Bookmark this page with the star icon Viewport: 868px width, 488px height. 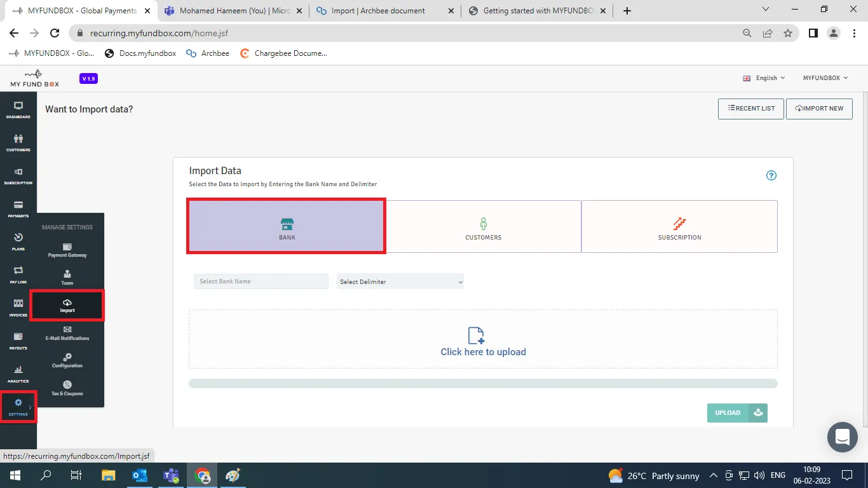[x=788, y=33]
